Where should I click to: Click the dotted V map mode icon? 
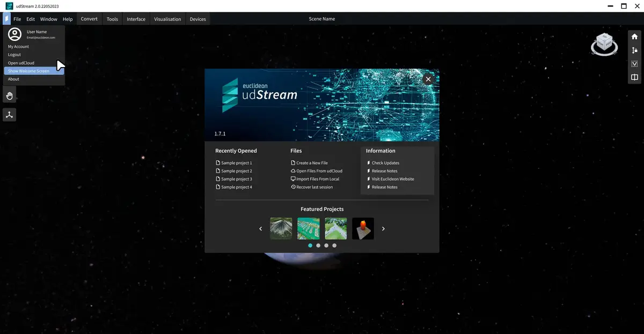pyautogui.click(x=634, y=64)
